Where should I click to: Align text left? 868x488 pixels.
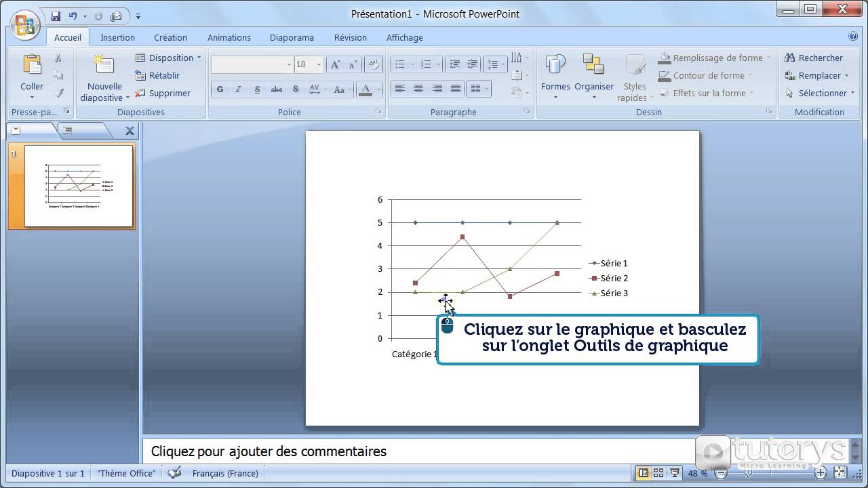[x=400, y=89]
